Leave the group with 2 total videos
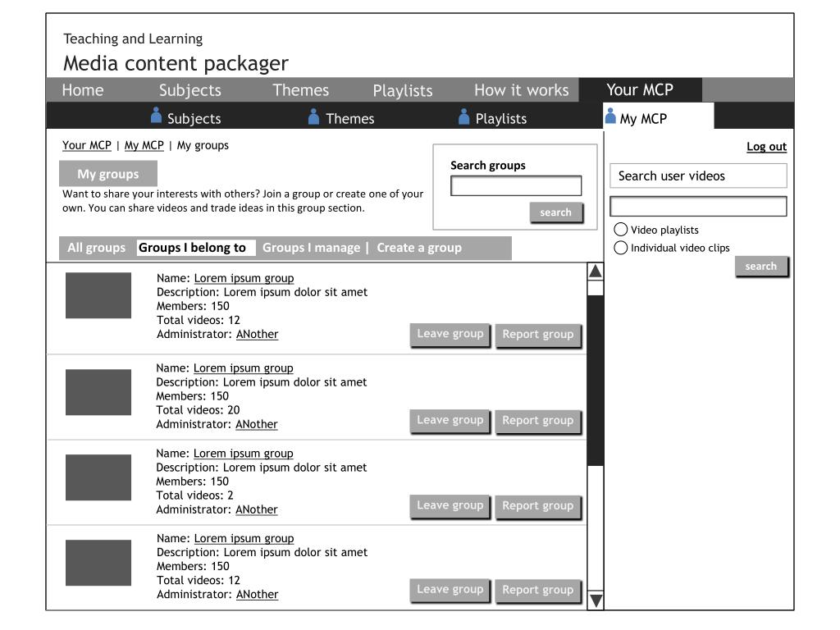 (x=450, y=506)
